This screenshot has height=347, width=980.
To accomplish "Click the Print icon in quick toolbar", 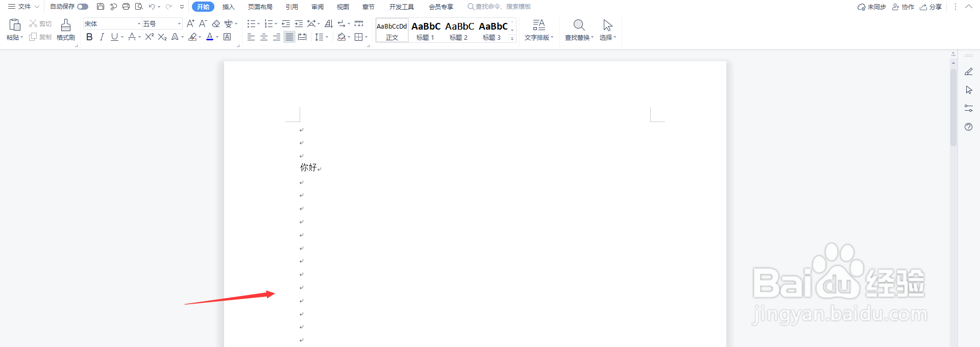I will click(x=126, y=7).
